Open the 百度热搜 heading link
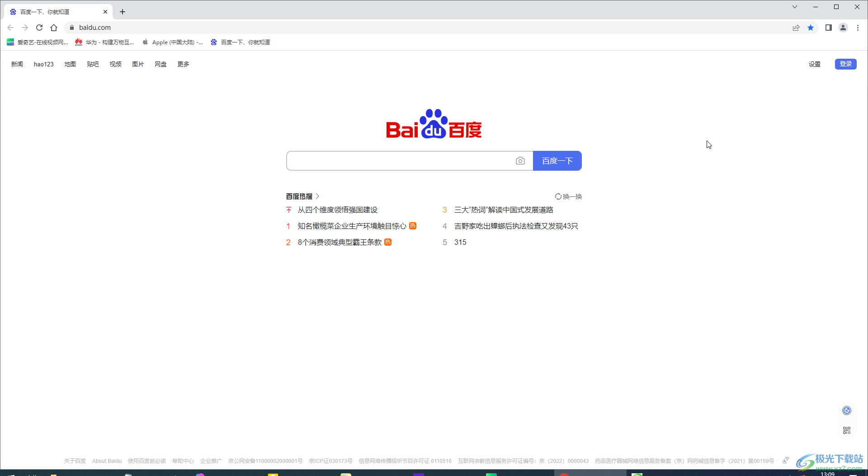 tap(299, 196)
